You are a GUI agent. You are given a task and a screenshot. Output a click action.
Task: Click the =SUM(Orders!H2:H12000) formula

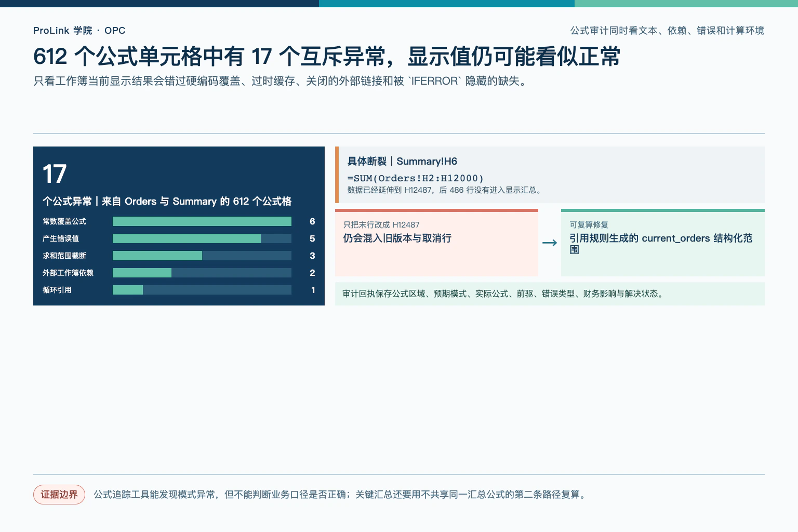[416, 178]
